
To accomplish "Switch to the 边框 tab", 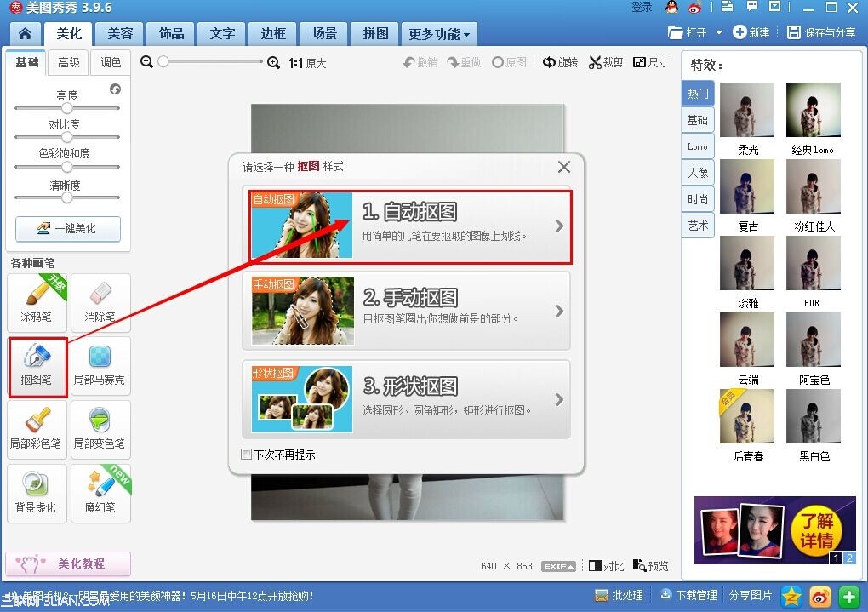I will tap(273, 34).
